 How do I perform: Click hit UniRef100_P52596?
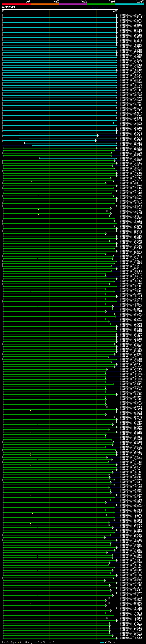click(x=131, y=45)
